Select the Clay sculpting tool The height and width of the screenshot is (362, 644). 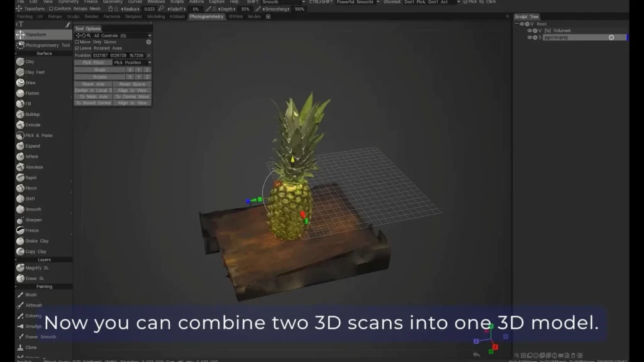coord(28,62)
